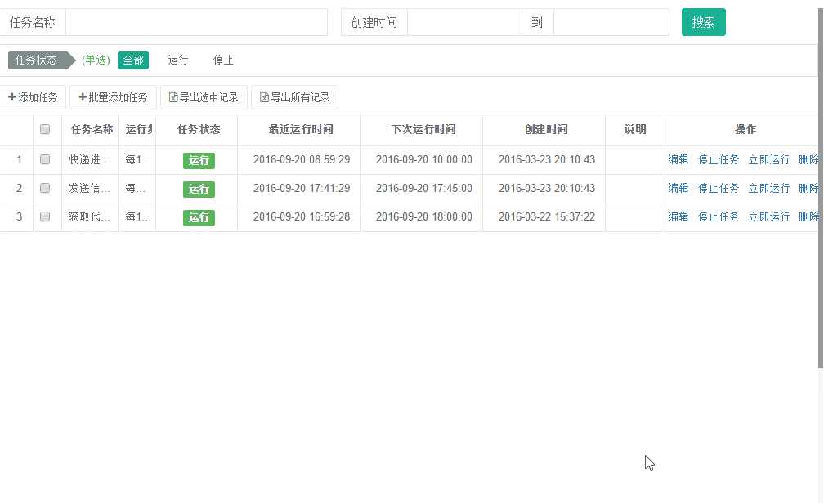This screenshot has width=824, height=504.
Task: Select the 全部 status filter
Action: click(x=133, y=60)
